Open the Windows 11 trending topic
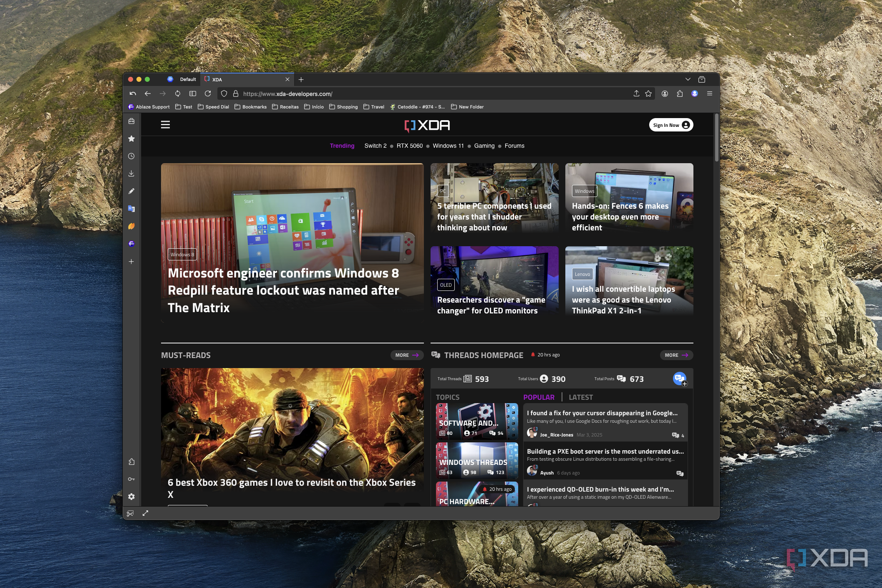The image size is (882, 588). (x=448, y=146)
